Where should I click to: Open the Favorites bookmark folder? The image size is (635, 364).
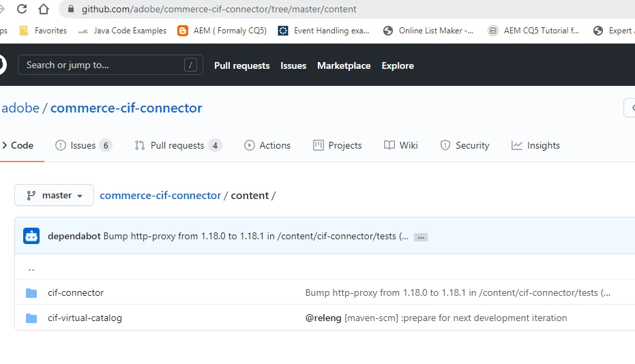(x=43, y=31)
